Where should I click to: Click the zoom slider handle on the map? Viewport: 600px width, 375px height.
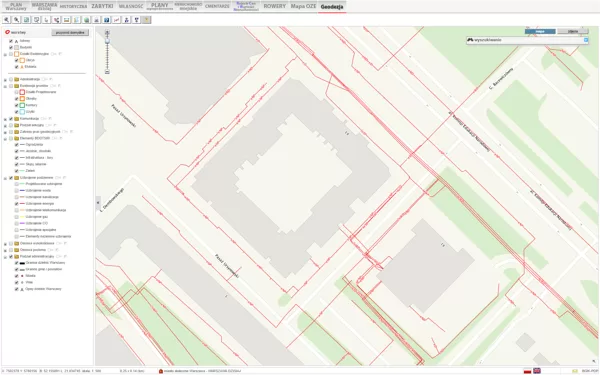[x=107, y=41]
